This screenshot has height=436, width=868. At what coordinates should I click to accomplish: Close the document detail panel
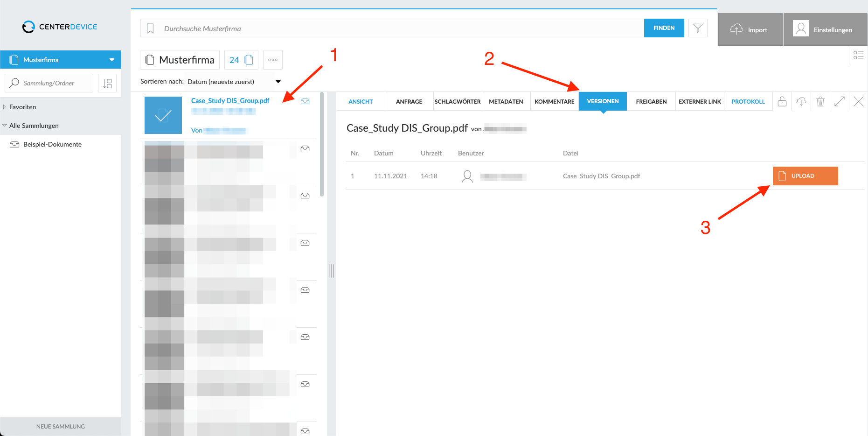pyautogui.click(x=859, y=101)
